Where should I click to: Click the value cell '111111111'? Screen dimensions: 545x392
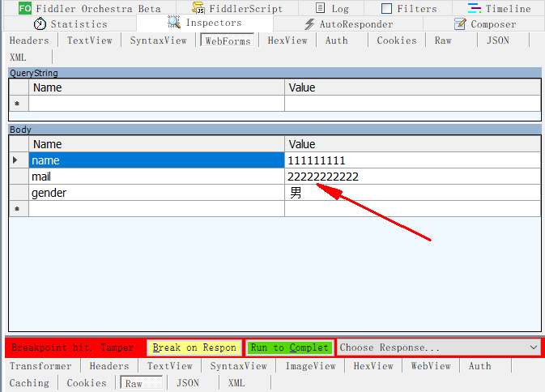point(412,160)
